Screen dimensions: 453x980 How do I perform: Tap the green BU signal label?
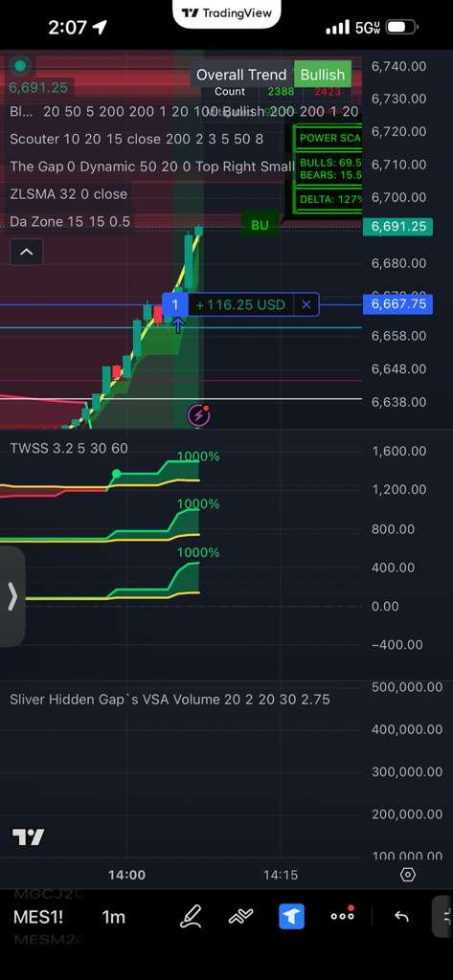(260, 225)
